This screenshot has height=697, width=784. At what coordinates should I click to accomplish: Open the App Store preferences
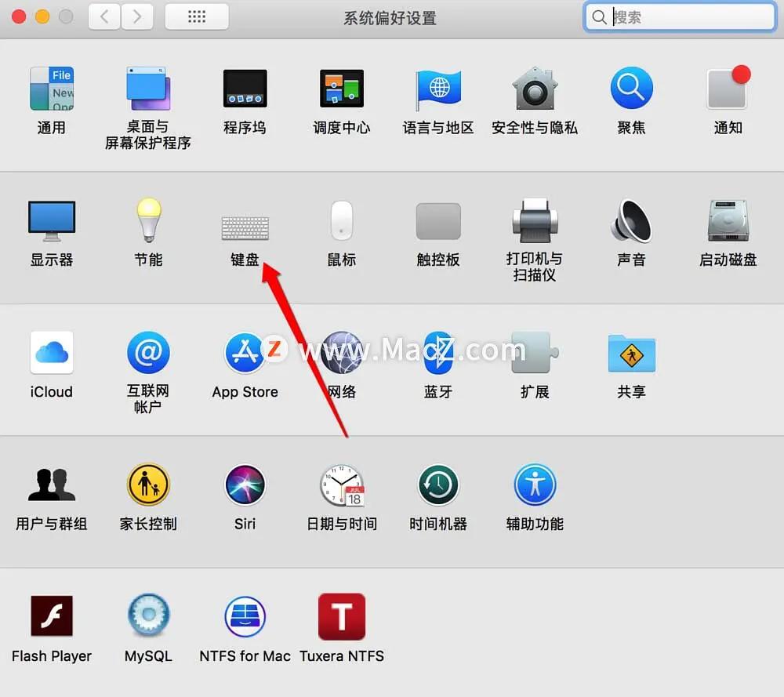click(245, 352)
